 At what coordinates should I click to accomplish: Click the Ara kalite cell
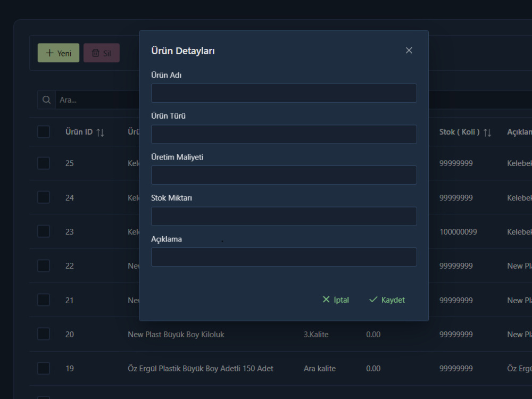(x=320, y=369)
